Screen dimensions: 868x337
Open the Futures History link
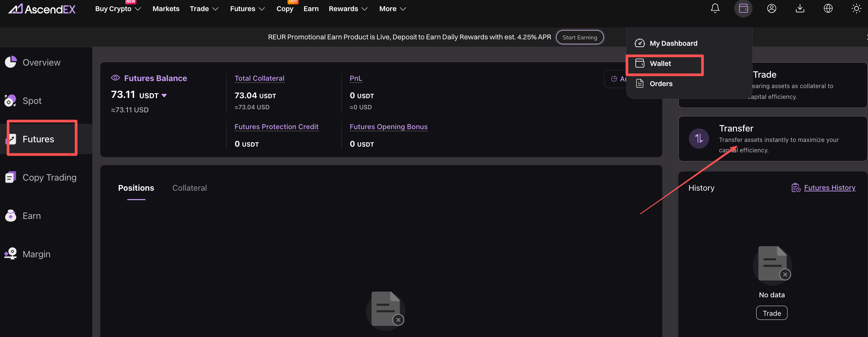coord(829,188)
